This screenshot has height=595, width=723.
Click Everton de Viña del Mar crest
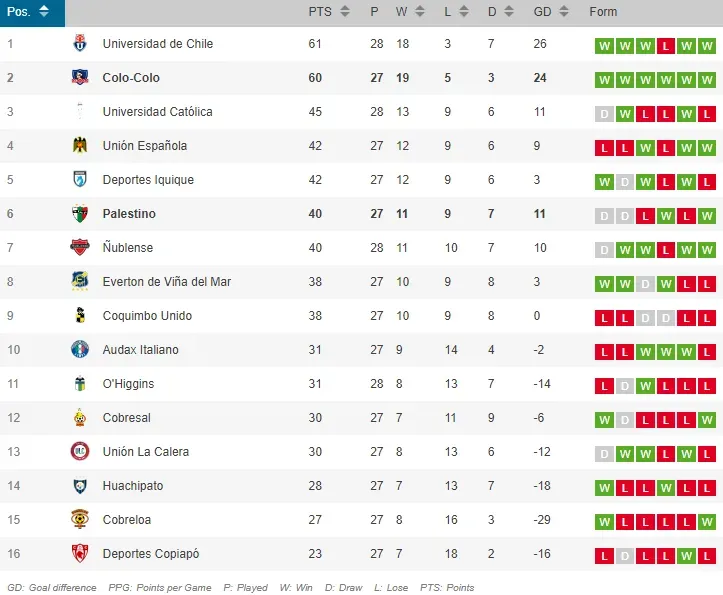(x=80, y=282)
